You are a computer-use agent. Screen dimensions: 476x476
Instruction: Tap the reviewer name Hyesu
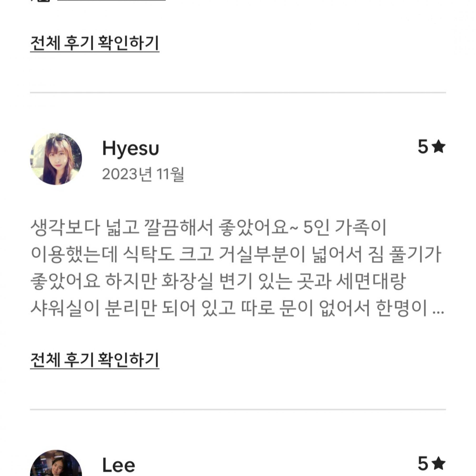pyautogui.click(x=130, y=149)
